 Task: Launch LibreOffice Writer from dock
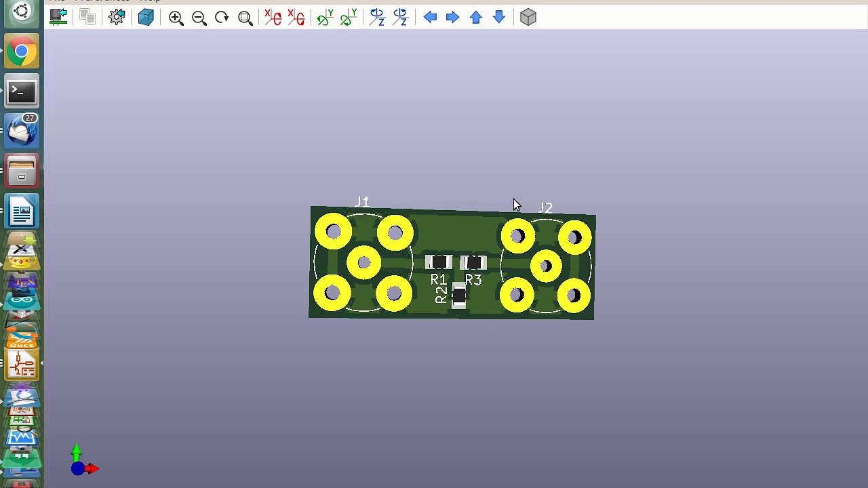pyautogui.click(x=22, y=211)
